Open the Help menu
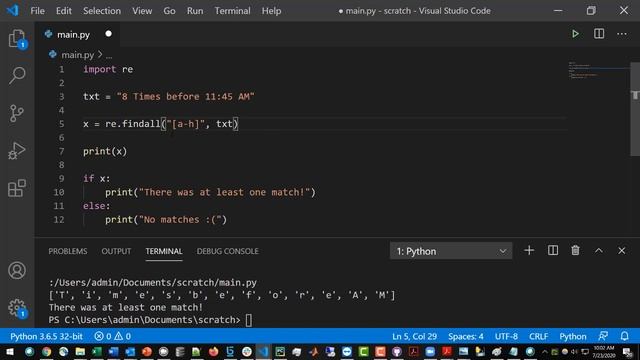The width and height of the screenshot is (640, 360). click(x=271, y=11)
